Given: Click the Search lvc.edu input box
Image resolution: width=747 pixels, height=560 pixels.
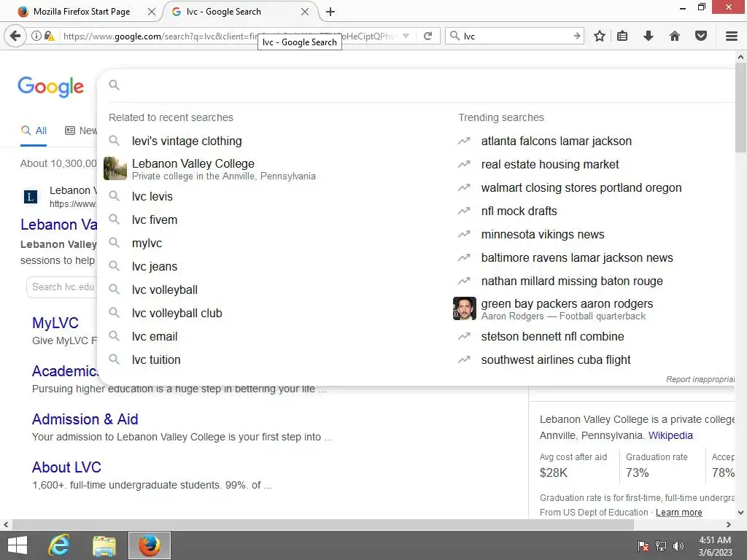Looking at the screenshot, I should (x=62, y=287).
